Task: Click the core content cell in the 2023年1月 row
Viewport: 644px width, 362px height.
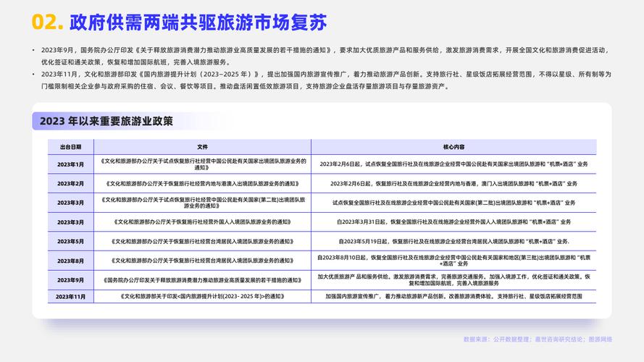Action: [453, 164]
